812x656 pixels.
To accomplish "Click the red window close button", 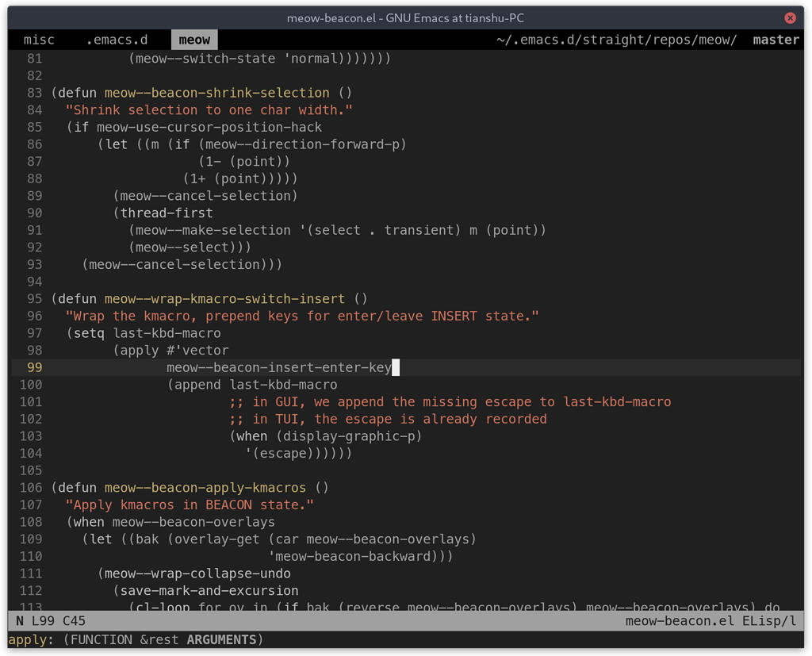I will [x=789, y=17].
